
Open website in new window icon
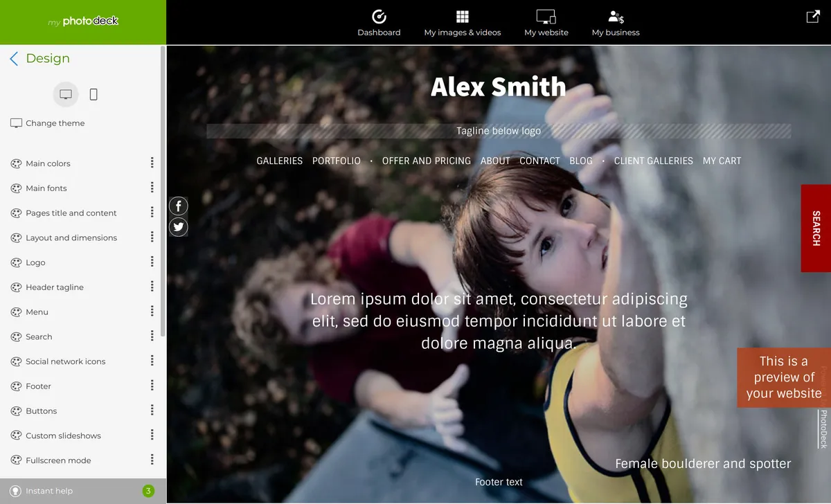click(x=813, y=17)
